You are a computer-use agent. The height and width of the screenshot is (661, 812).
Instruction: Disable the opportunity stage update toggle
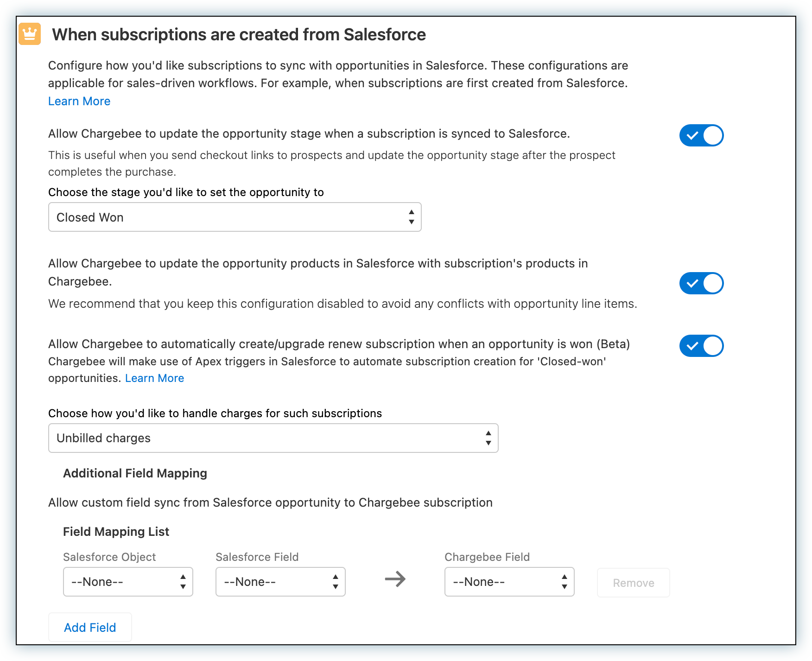click(701, 135)
